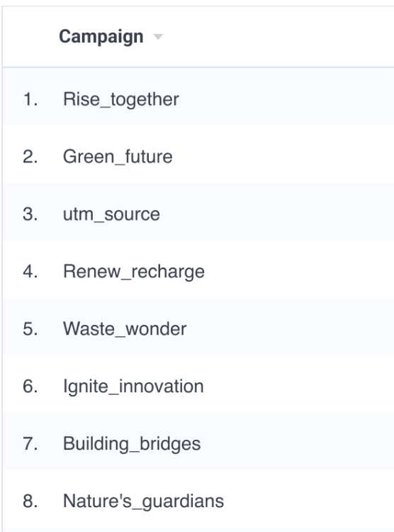The height and width of the screenshot is (532, 394).
Task: Click the sort arrow beside Campaign
Action: 158,36
